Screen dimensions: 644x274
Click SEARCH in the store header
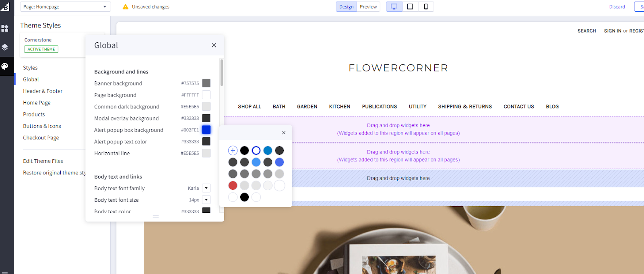point(586,31)
